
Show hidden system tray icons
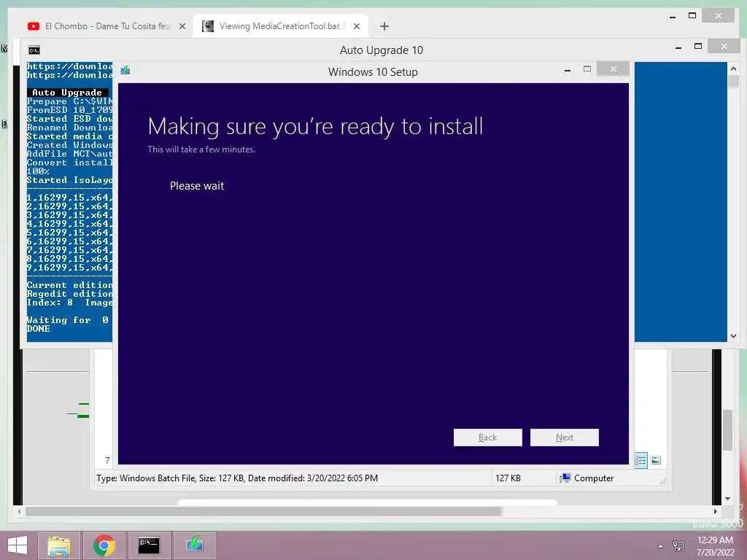(x=660, y=546)
